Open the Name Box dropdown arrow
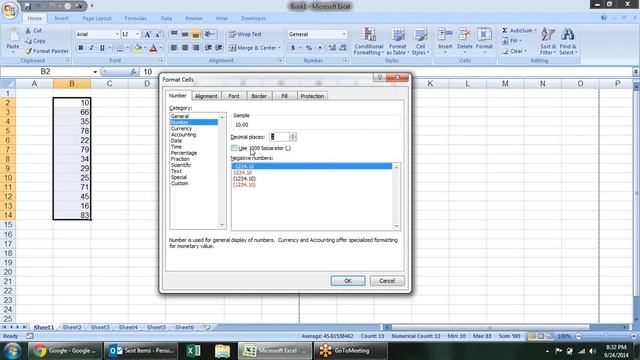 click(95, 72)
